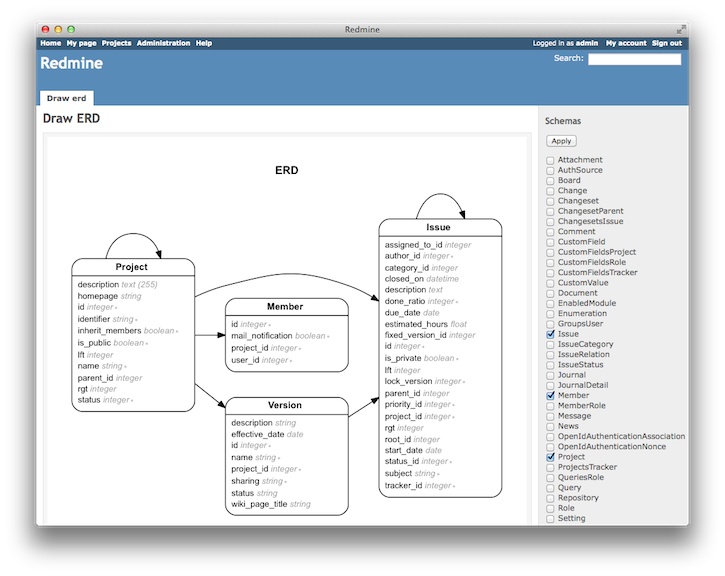Enable the EnabledModule checkbox
This screenshot has width=725, height=576.
pos(550,304)
